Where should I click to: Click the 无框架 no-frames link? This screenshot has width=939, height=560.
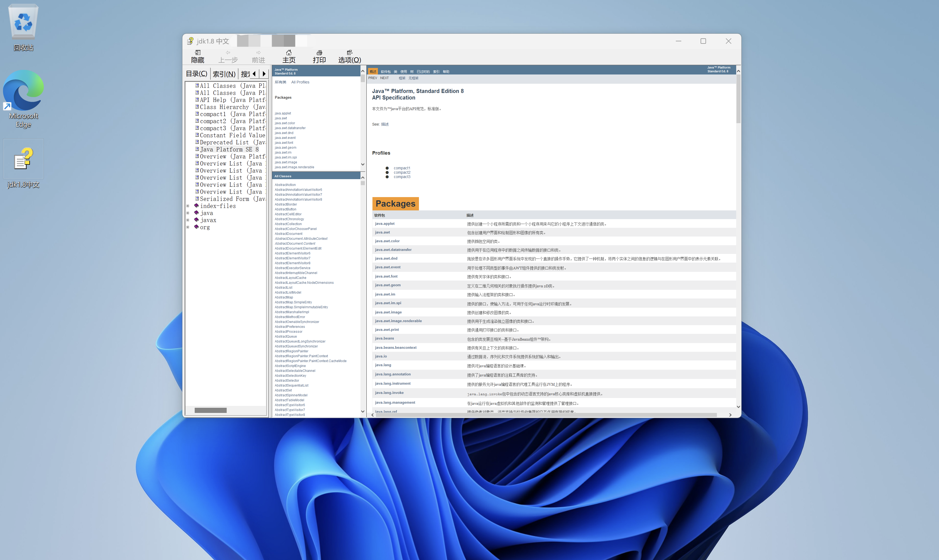tap(413, 78)
